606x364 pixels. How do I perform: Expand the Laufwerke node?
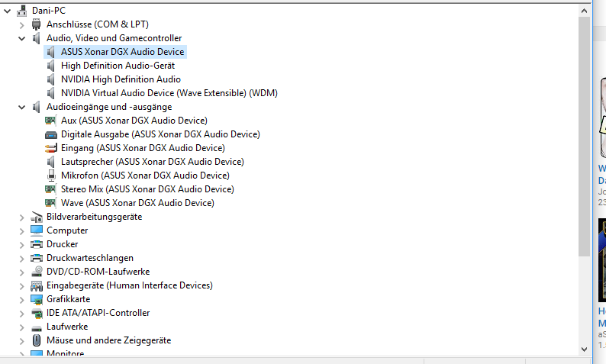(21, 327)
